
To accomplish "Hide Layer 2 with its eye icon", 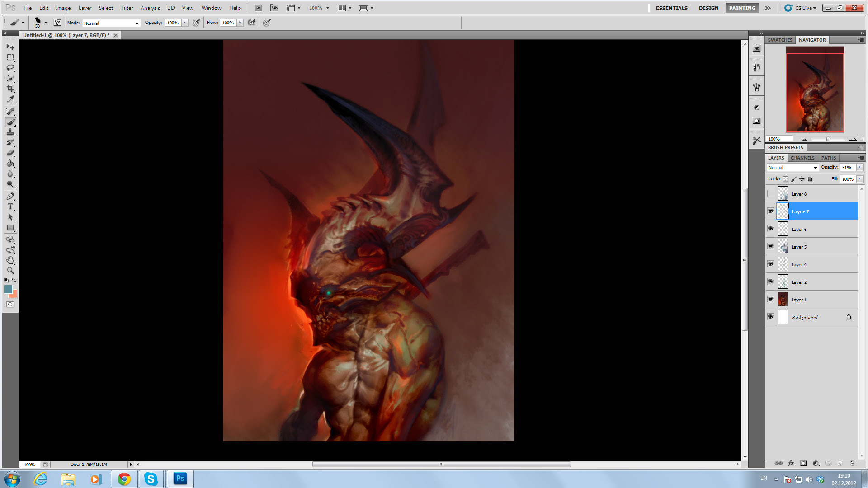I will (770, 282).
